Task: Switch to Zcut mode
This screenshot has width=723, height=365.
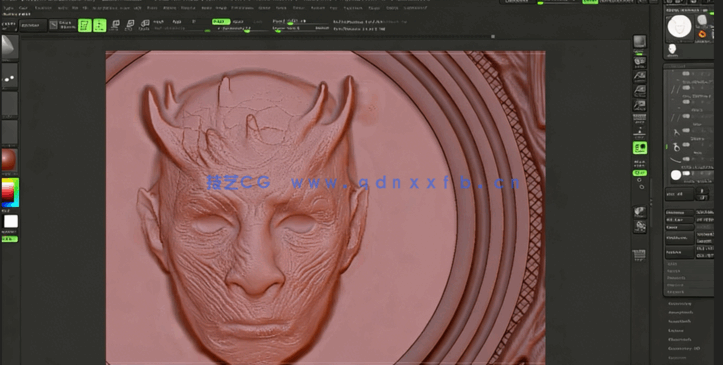Action: pos(258,22)
